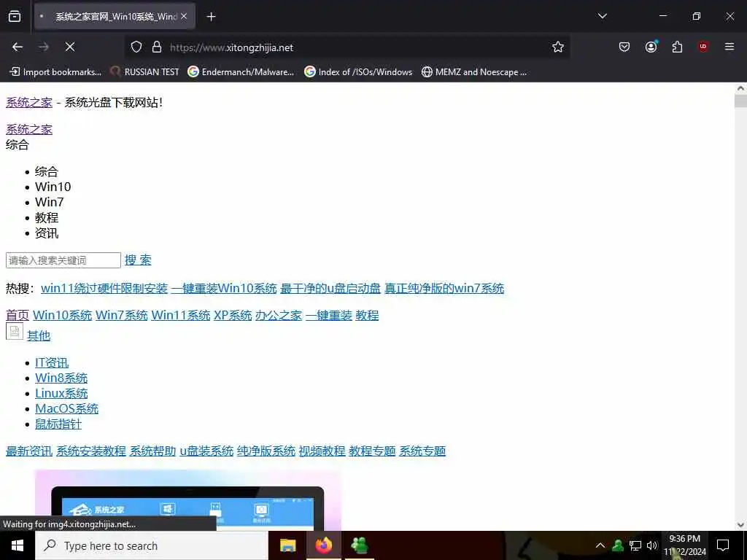
Task: Click the top 系统之家 header link
Action: pyautogui.click(x=29, y=102)
